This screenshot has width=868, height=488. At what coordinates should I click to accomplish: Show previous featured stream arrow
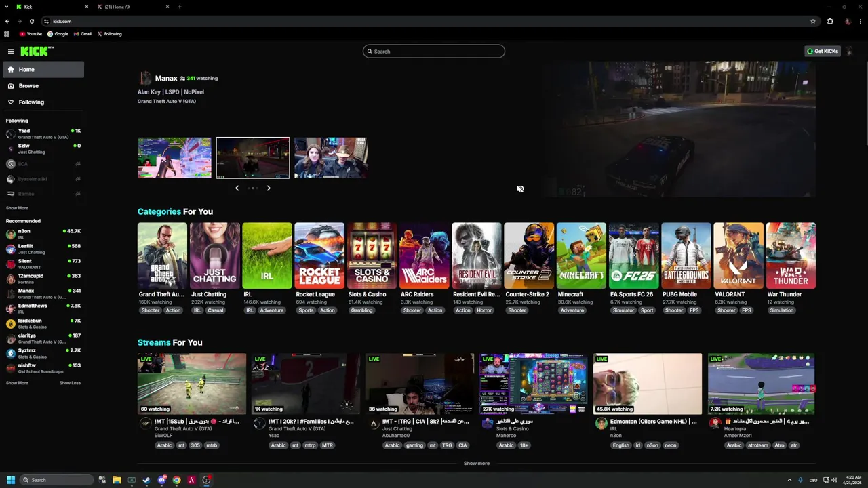[x=237, y=188]
